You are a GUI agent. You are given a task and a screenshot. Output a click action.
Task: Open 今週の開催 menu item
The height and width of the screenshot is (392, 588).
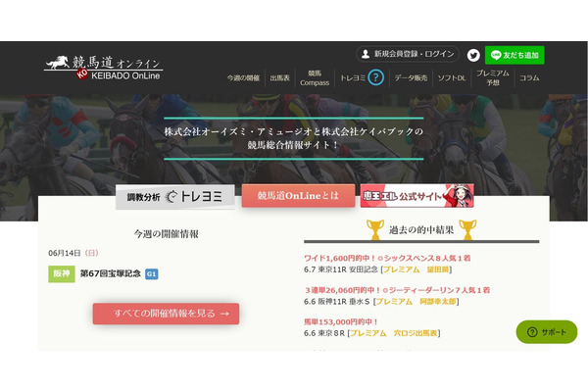click(243, 78)
